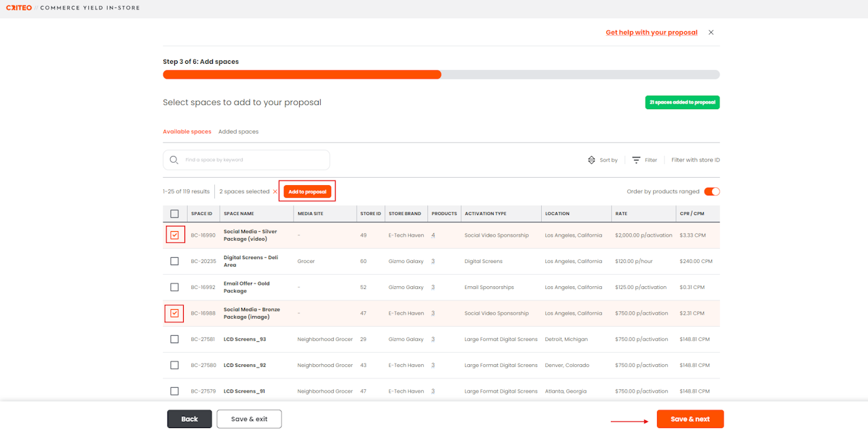This screenshot has width=868, height=432.
Task: Click the Criteo logo in header
Action: (18, 8)
